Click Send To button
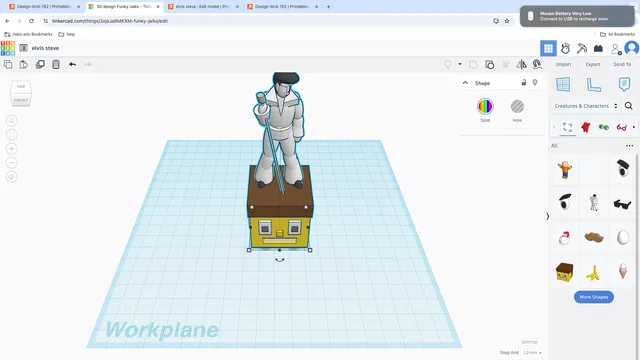The height and width of the screenshot is (360, 640). (x=622, y=64)
